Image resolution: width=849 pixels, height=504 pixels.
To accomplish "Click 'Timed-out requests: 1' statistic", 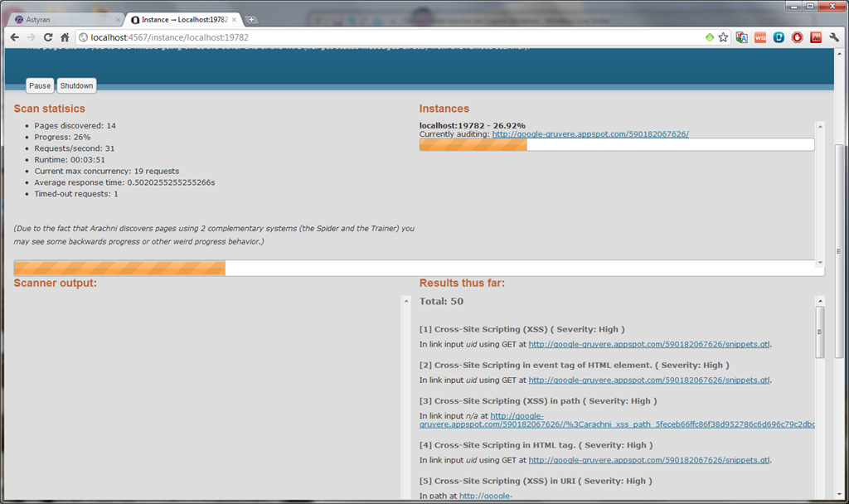I will (x=76, y=194).
